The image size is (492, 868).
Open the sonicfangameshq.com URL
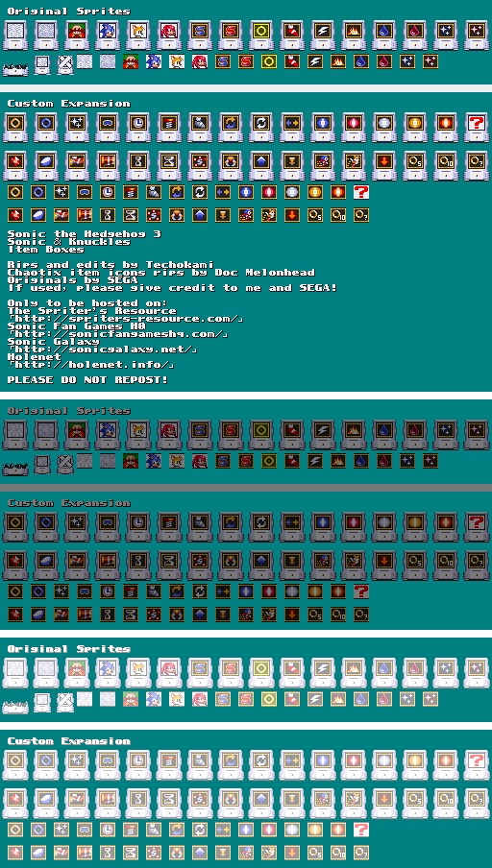[x=119, y=334]
